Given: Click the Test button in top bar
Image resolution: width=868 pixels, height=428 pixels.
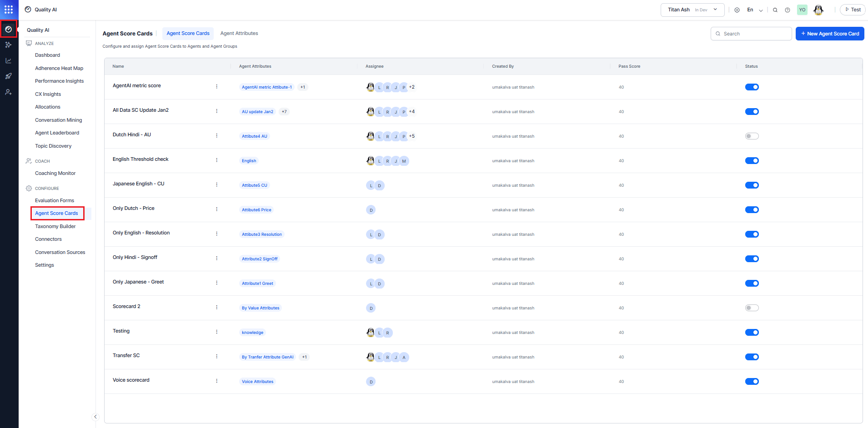Looking at the screenshot, I should pyautogui.click(x=853, y=10).
